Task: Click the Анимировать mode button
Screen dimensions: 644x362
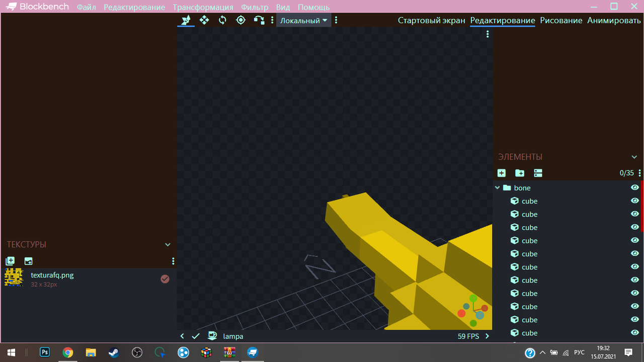Action: click(614, 21)
